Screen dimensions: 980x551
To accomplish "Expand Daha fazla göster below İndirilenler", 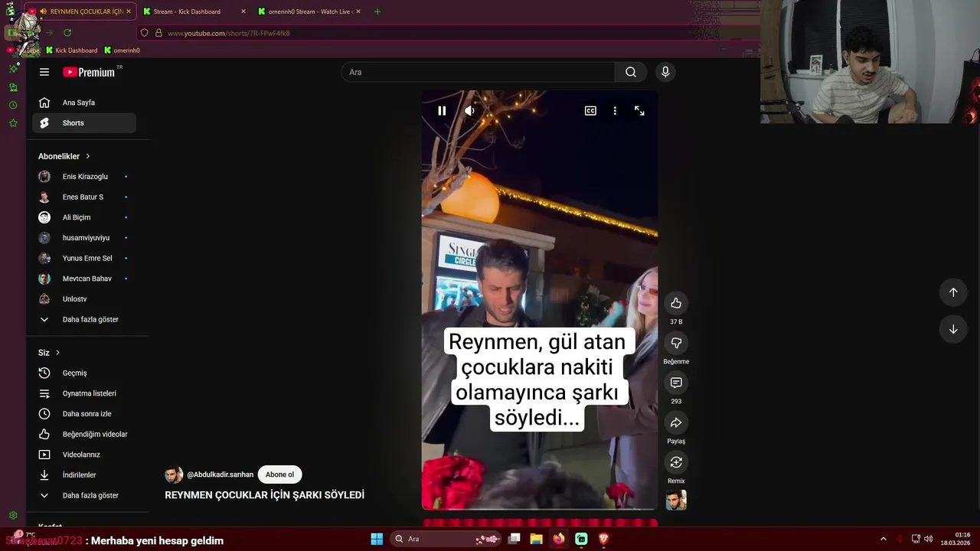I will [x=84, y=496].
